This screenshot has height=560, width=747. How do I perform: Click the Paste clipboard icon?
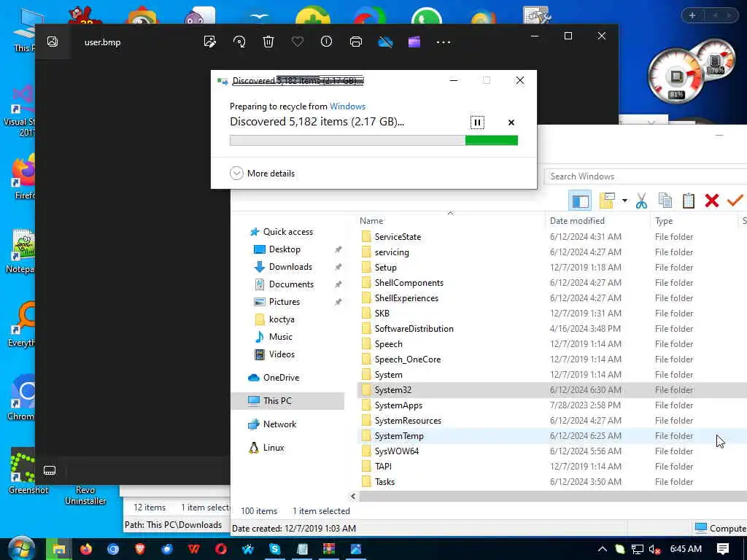(x=689, y=201)
